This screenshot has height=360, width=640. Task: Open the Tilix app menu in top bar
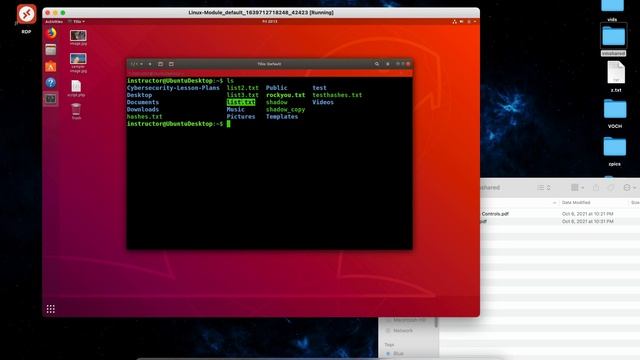[76, 22]
